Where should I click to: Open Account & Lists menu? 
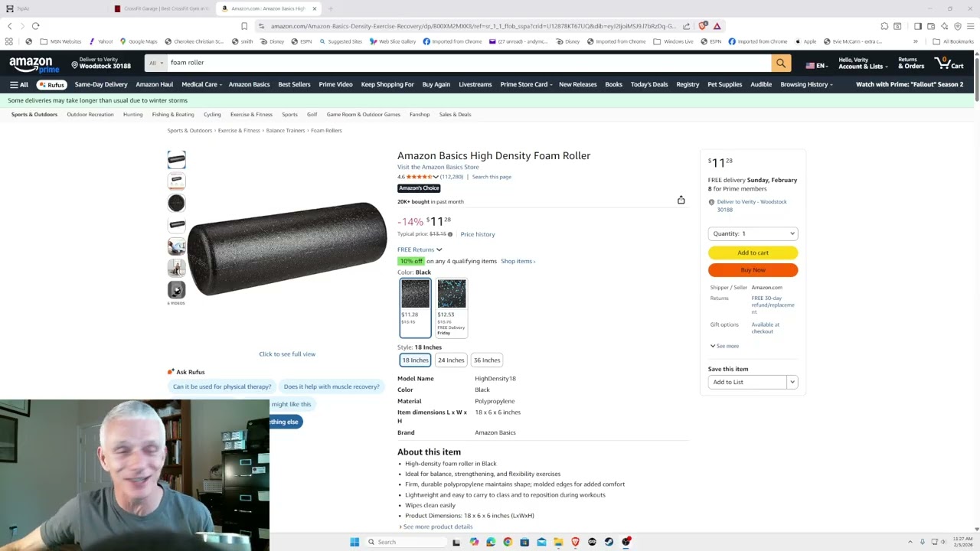[863, 63]
